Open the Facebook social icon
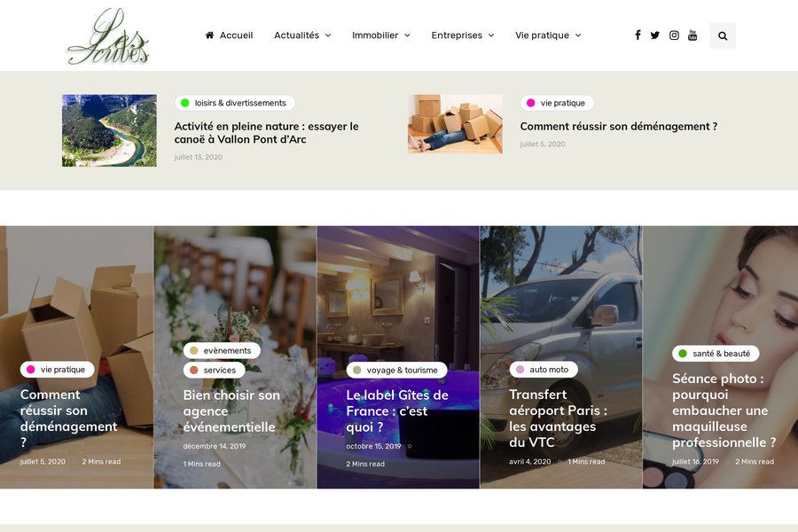Viewport: 798px width, 532px height. [638, 35]
